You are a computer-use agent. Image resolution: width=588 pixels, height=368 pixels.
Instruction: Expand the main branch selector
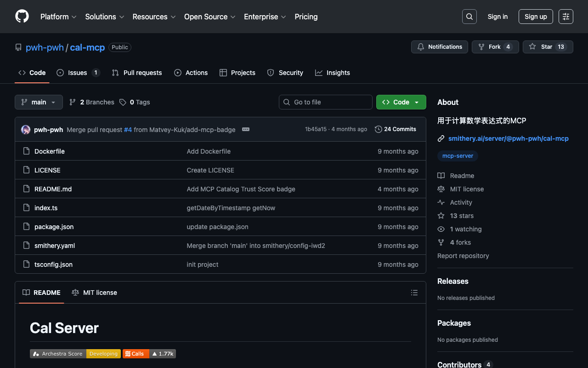point(39,102)
